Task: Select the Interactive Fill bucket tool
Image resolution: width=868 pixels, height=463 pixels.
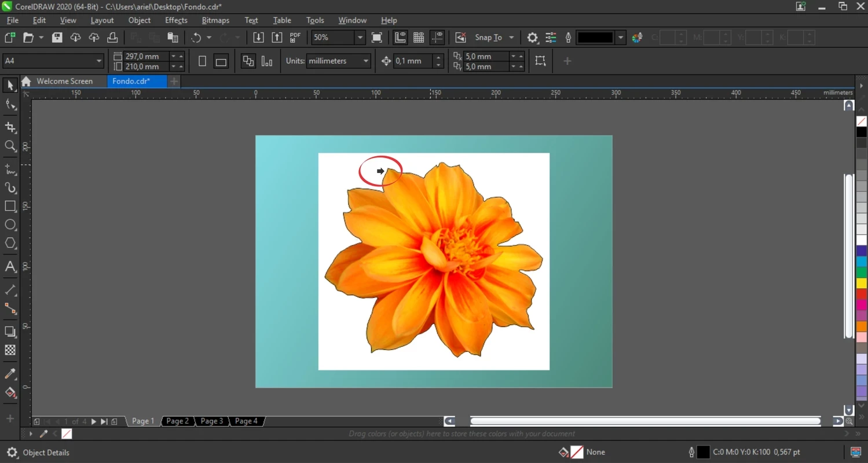Action: [x=10, y=393]
